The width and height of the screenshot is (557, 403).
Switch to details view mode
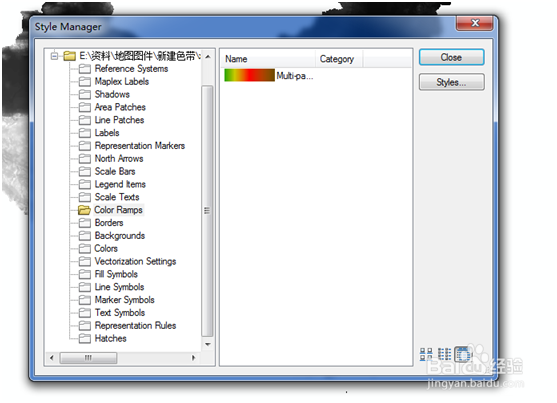(x=463, y=354)
